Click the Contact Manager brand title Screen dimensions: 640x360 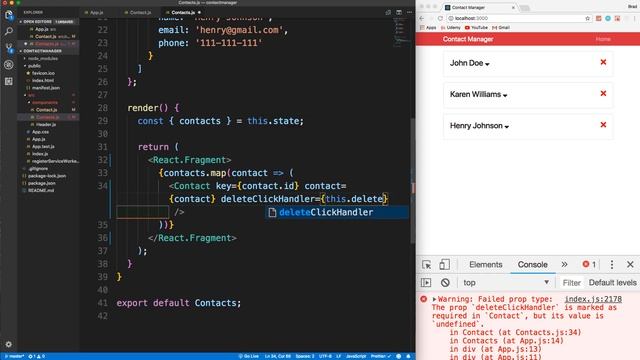[x=468, y=39]
